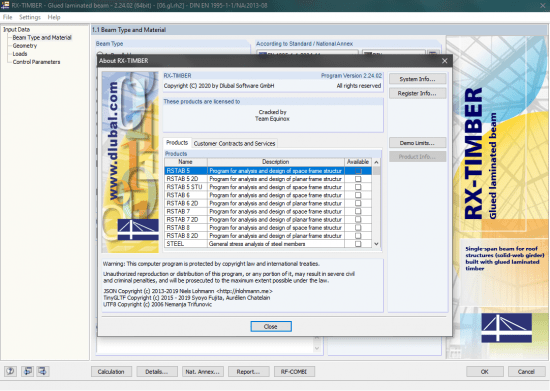Click the Close button in About dialog
The width and height of the screenshot is (550, 391).
click(271, 326)
